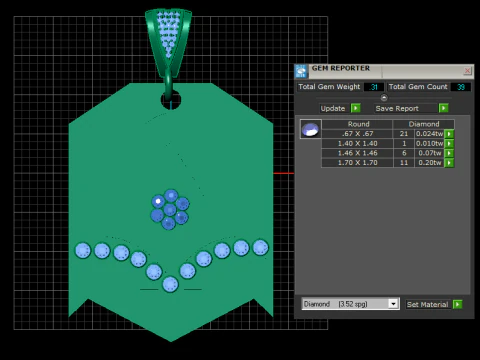Close the Gem Reporter panel
480x360 pixels.
467,71
